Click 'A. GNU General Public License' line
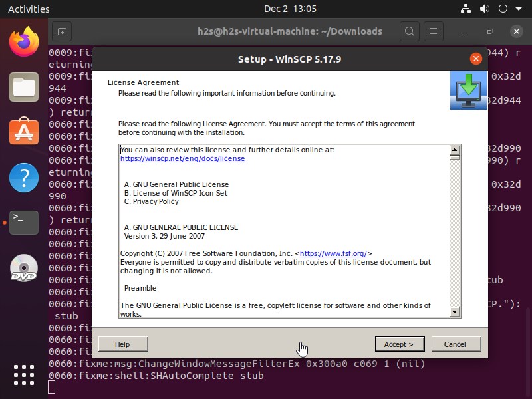This screenshot has height=399, width=532. point(176,184)
